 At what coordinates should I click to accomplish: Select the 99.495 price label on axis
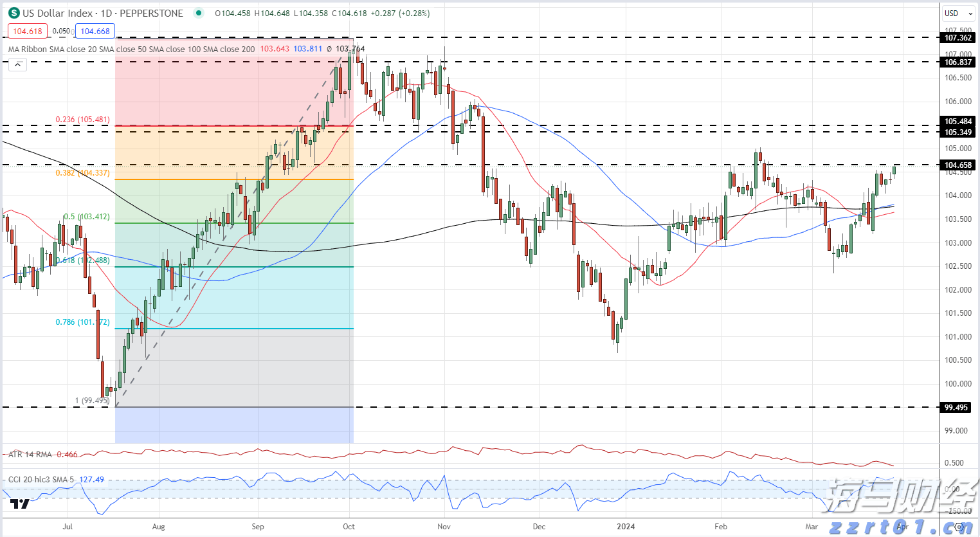(x=956, y=408)
